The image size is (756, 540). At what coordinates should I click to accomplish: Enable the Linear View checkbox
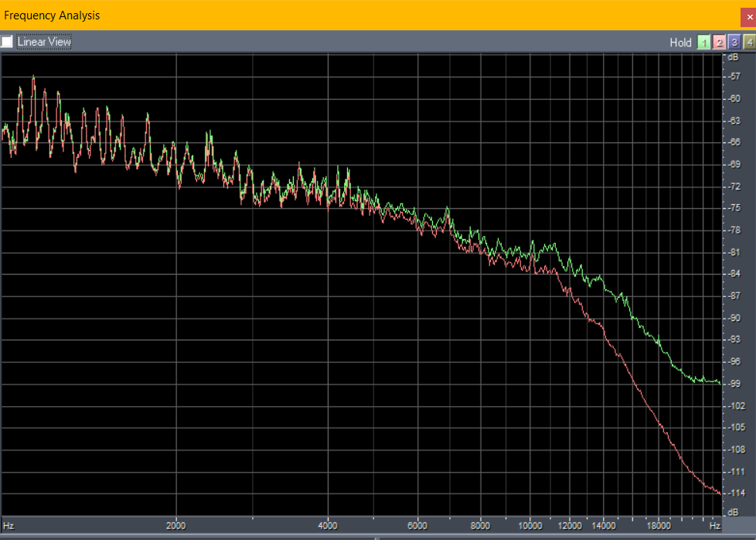click(6, 41)
